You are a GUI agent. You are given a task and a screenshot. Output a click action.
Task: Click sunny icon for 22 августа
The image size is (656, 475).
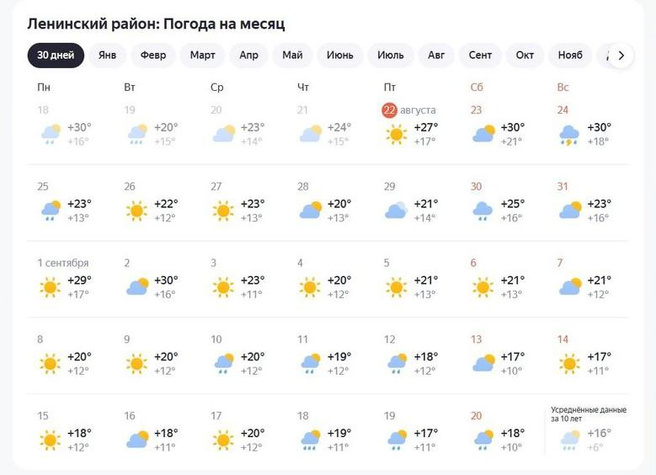[x=397, y=134]
